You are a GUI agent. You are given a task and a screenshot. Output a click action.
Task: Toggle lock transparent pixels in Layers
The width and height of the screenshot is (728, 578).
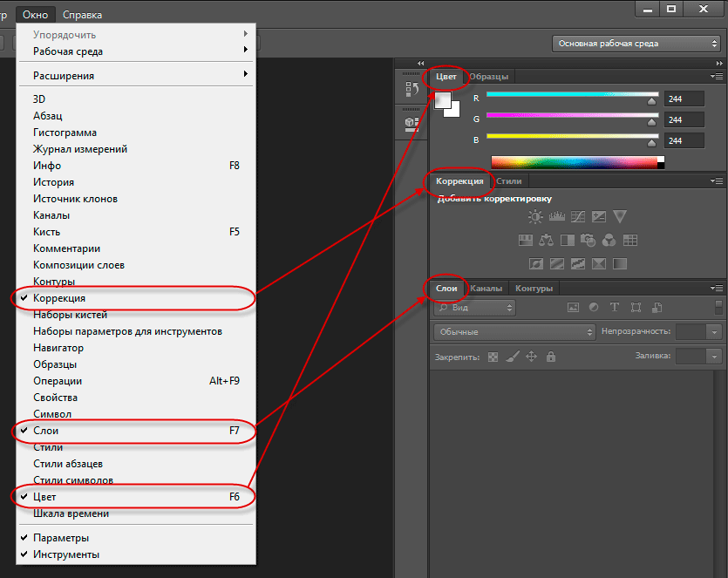click(x=493, y=357)
